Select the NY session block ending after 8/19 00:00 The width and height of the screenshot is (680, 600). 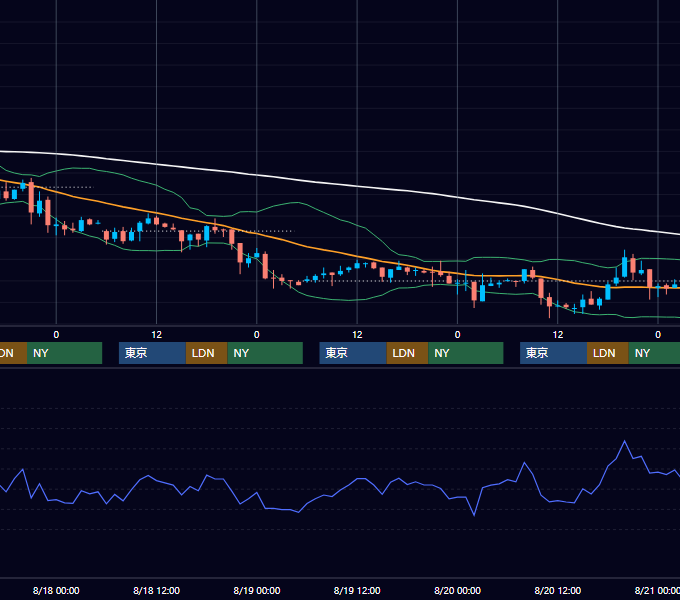click(x=265, y=353)
